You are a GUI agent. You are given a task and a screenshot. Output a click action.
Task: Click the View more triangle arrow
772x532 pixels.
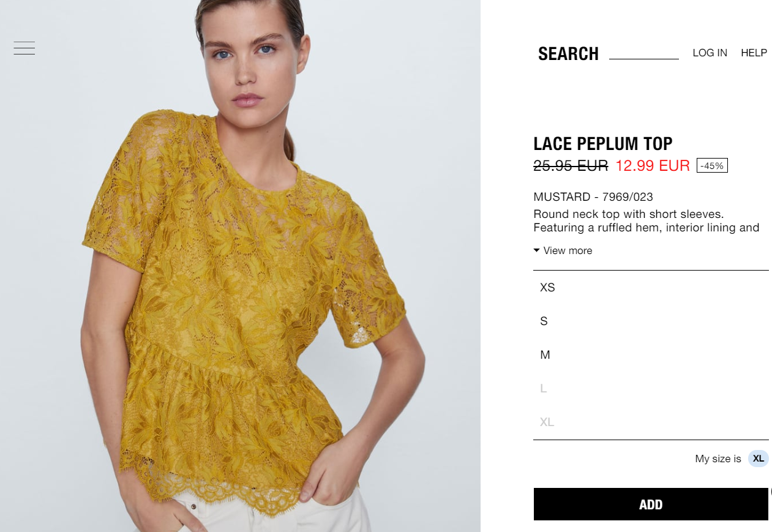536,250
